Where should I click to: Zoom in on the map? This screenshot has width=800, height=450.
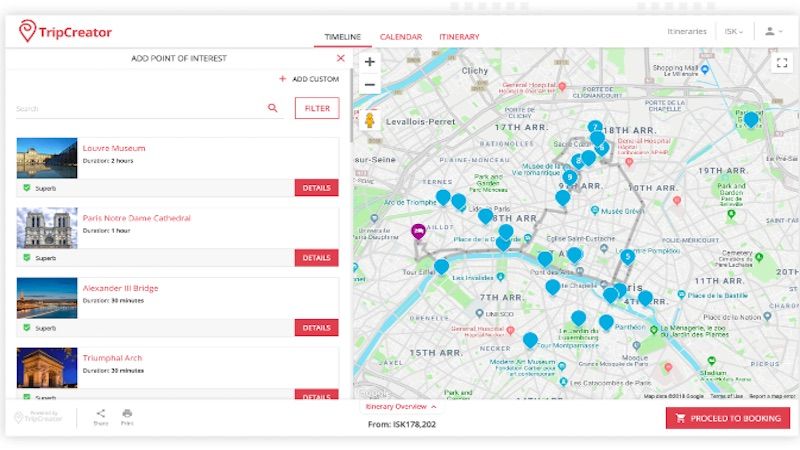tap(370, 62)
